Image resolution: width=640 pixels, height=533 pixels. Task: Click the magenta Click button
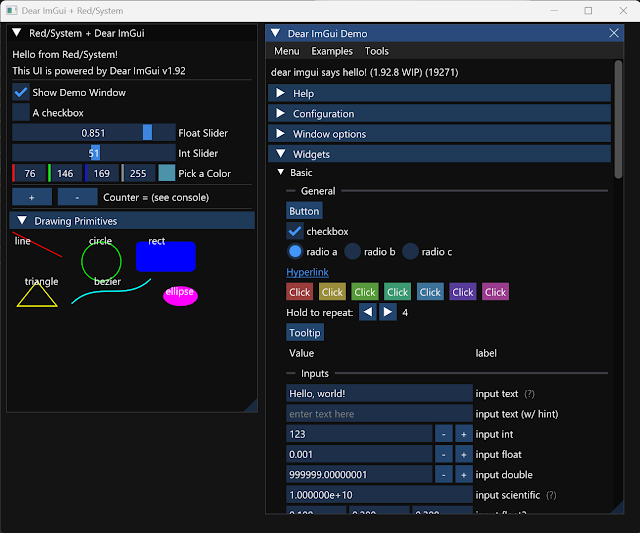(x=496, y=292)
